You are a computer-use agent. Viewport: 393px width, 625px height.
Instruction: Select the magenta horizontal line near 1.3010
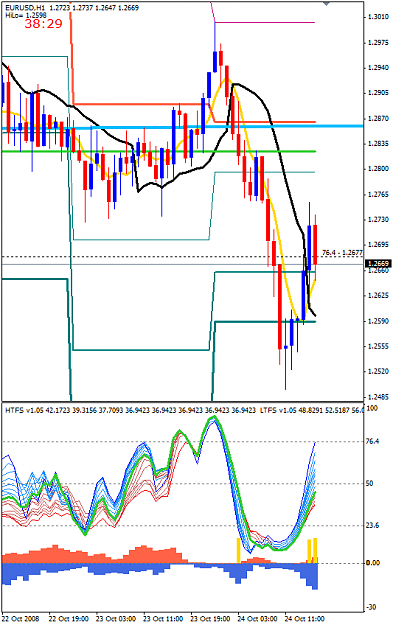[265, 22]
